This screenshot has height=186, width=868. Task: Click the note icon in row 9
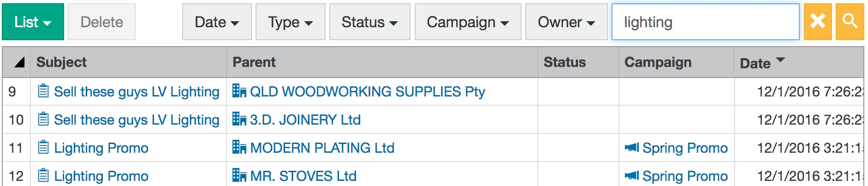click(43, 91)
